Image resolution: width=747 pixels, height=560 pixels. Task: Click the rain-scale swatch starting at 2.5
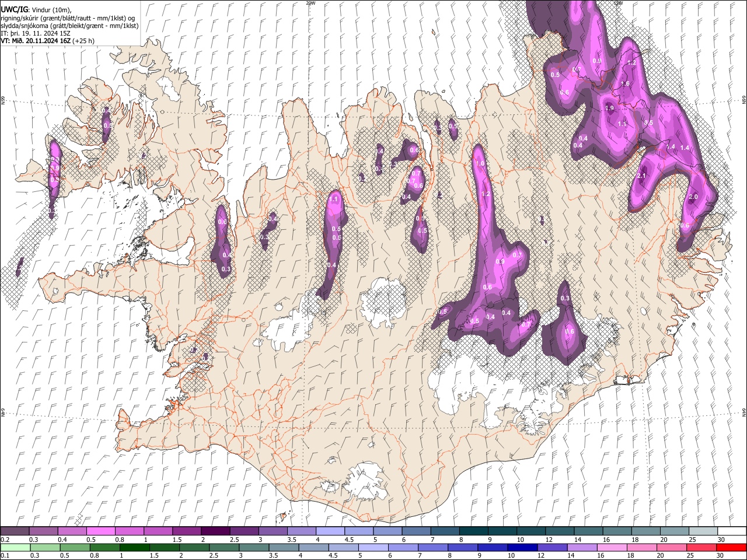click(x=224, y=548)
